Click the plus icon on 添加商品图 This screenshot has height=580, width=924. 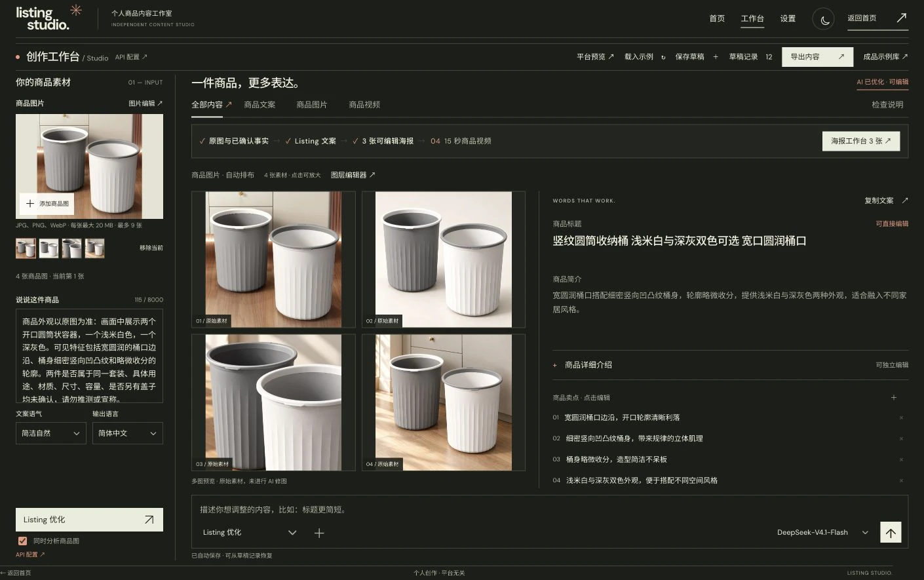(x=30, y=204)
